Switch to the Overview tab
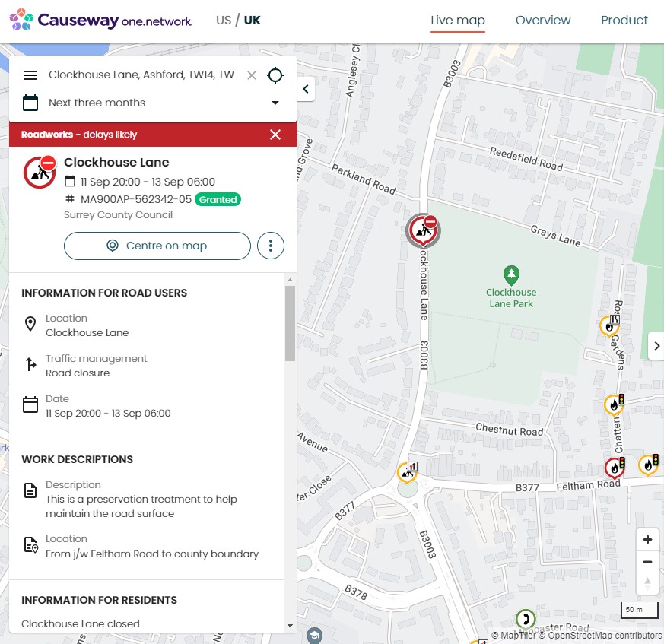664x644 pixels. click(x=543, y=20)
